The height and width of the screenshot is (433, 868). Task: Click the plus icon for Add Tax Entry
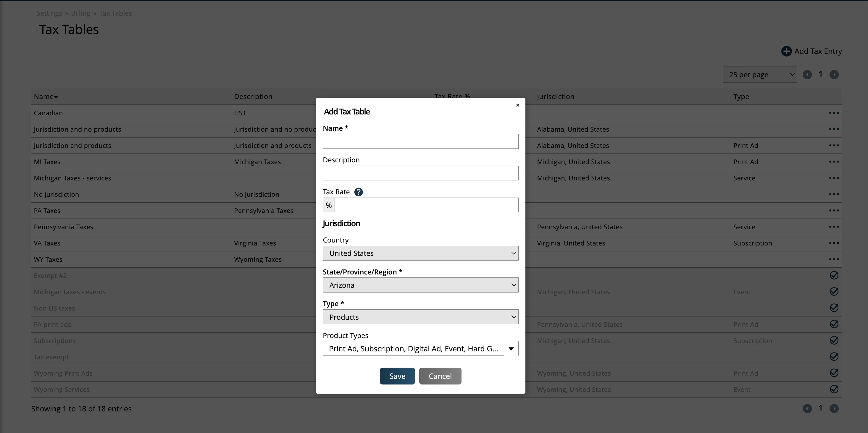(x=786, y=51)
